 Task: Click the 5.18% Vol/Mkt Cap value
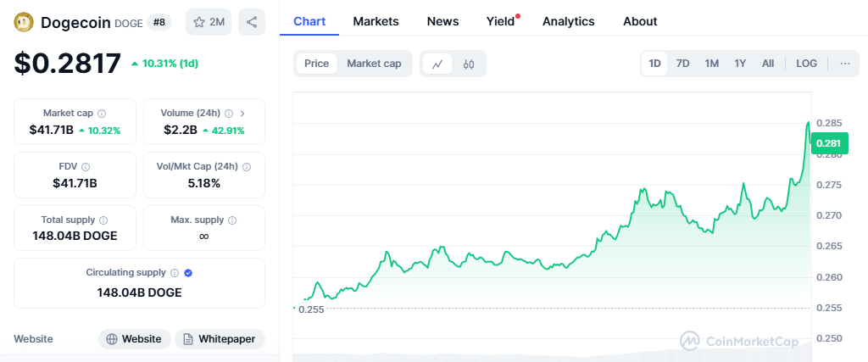click(203, 183)
